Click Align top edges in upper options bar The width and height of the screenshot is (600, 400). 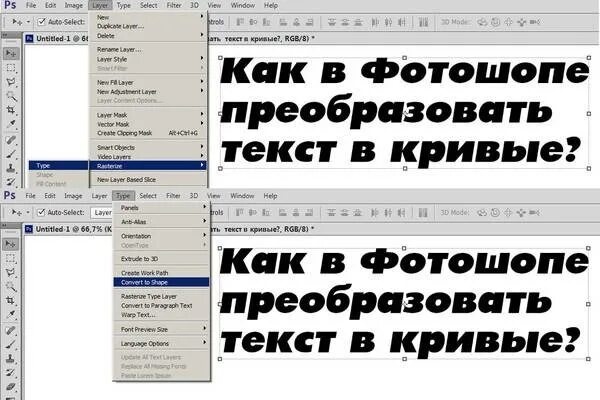240,22
